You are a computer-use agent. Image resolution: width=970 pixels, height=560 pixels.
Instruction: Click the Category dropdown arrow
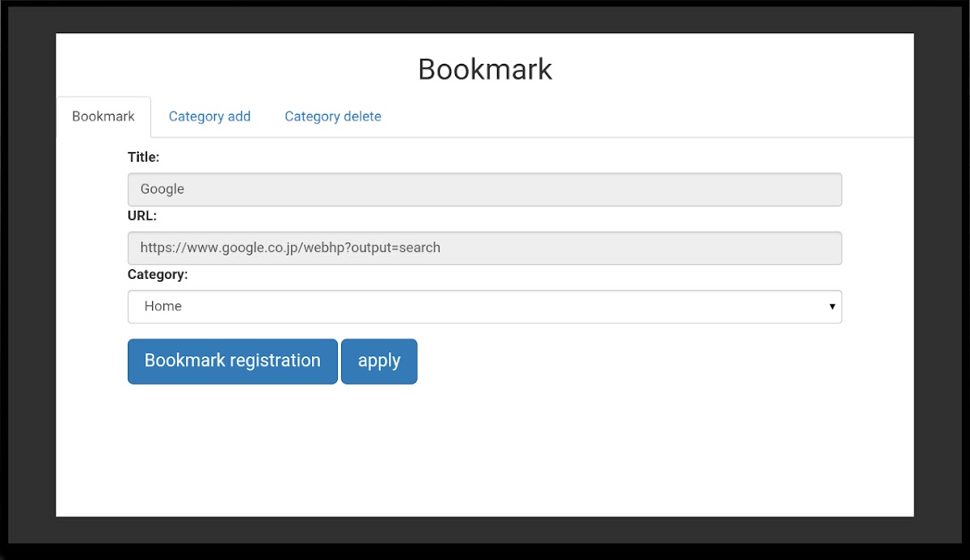pyautogui.click(x=832, y=307)
